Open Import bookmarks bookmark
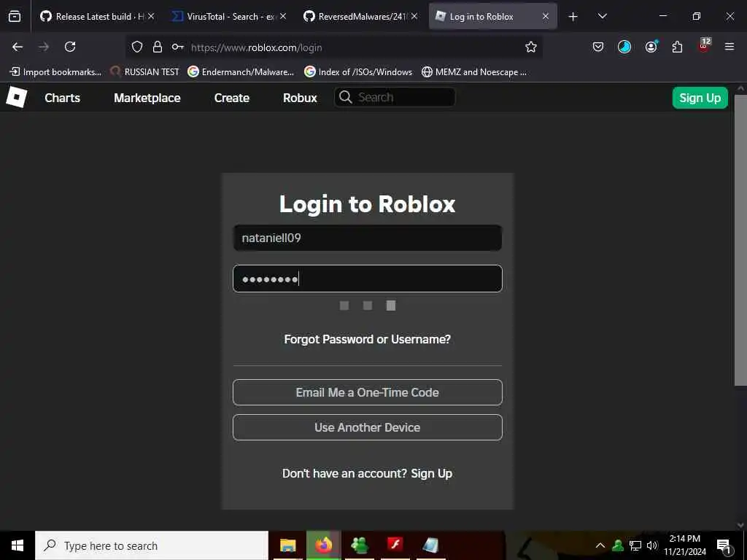747x560 pixels. pyautogui.click(x=55, y=72)
